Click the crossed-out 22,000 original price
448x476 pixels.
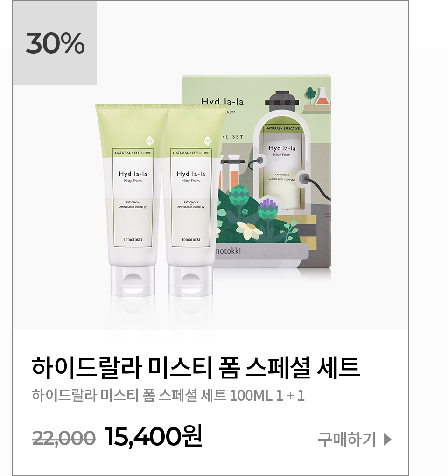[64, 438]
